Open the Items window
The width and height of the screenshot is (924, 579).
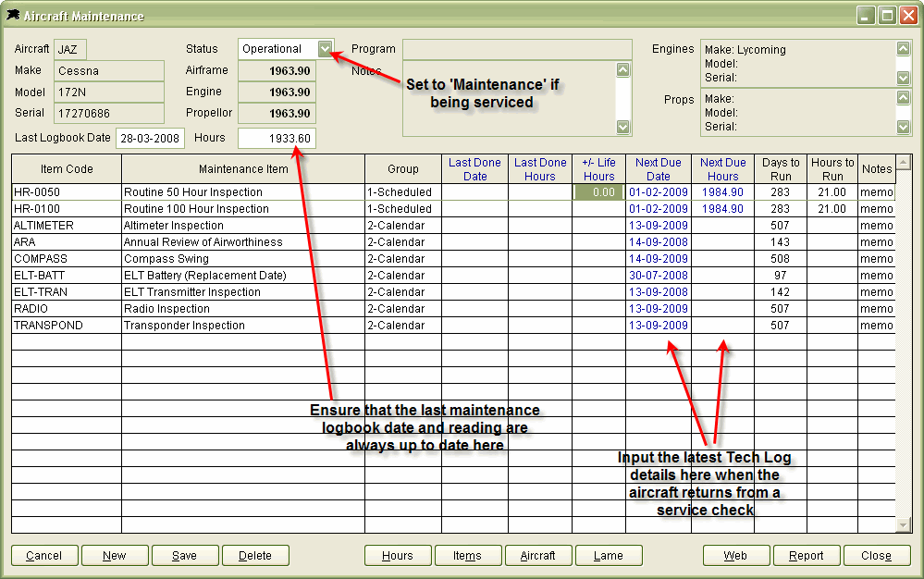(x=468, y=556)
